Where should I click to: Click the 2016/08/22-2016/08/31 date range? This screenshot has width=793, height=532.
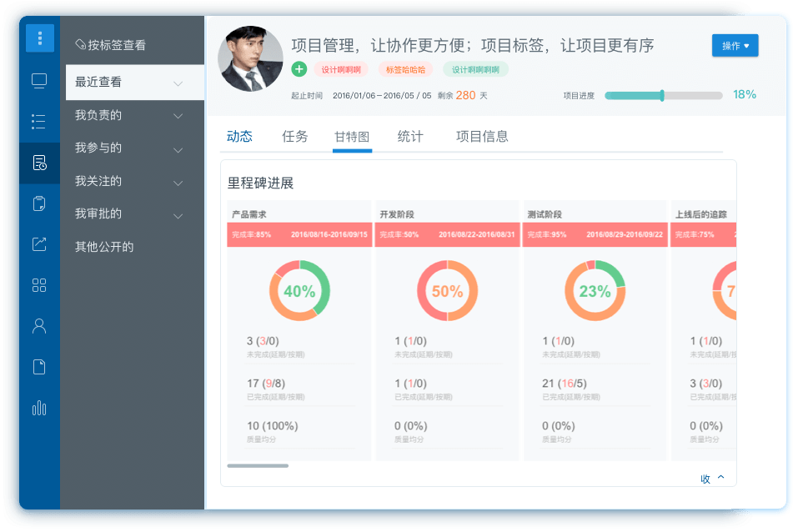(x=476, y=234)
